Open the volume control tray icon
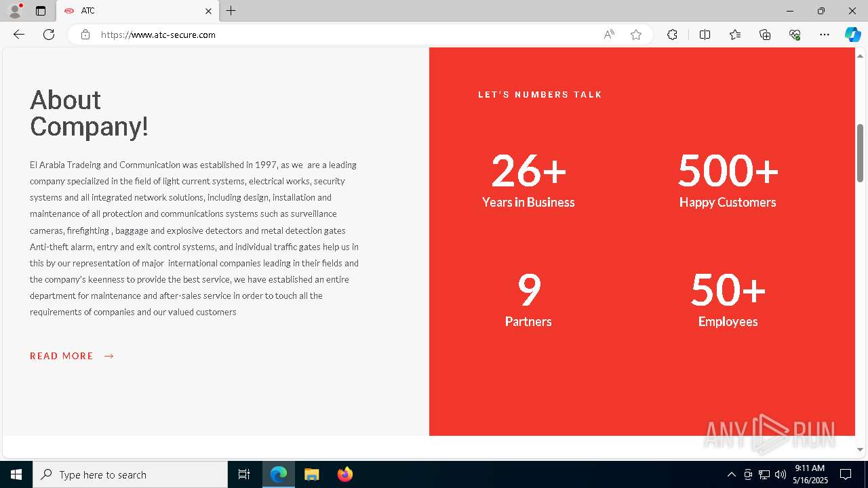This screenshot has width=868, height=488. 781,474
